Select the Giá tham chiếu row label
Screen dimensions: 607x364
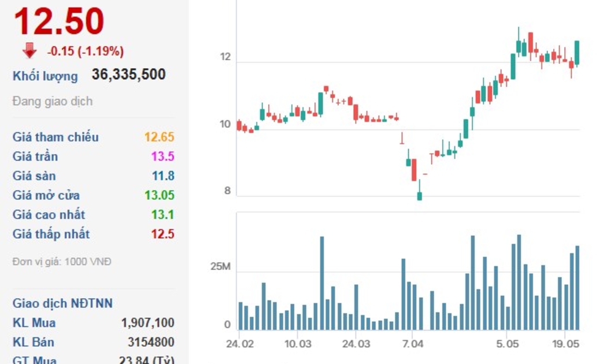(x=55, y=137)
